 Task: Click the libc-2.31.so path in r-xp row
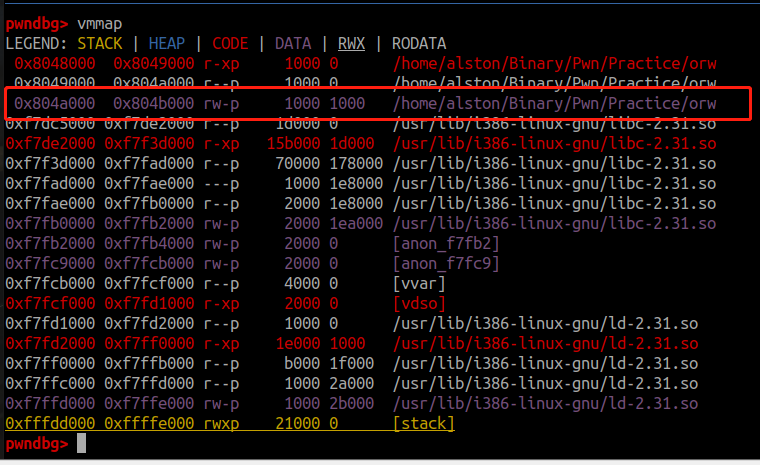[554, 143]
